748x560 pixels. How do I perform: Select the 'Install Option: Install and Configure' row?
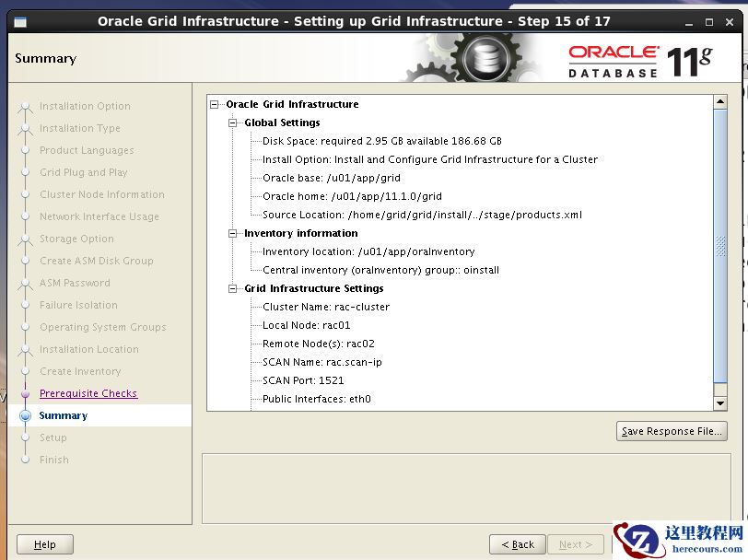[x=430, y=159]
